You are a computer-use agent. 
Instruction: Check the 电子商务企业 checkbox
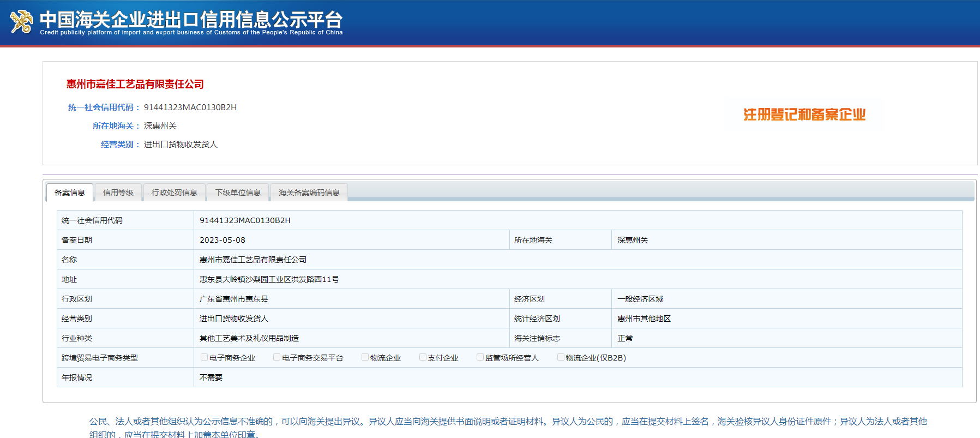[204, 357]
